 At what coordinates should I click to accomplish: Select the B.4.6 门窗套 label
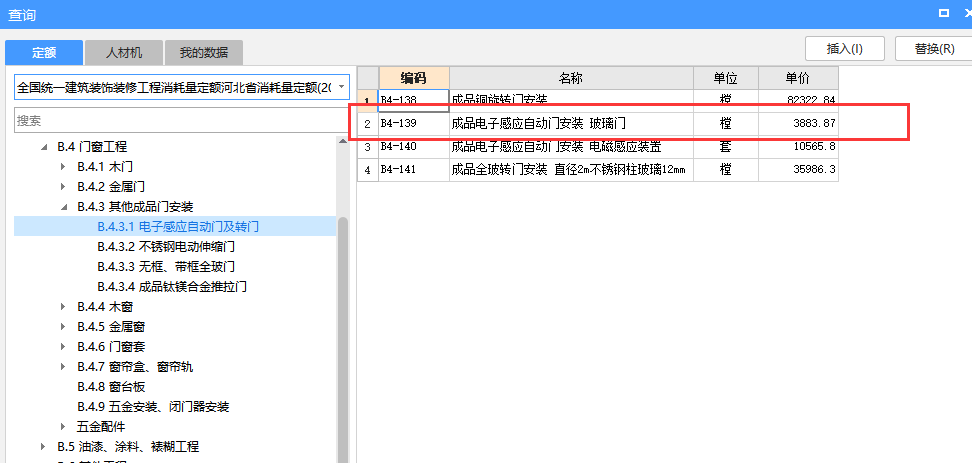tap(111, 347)
